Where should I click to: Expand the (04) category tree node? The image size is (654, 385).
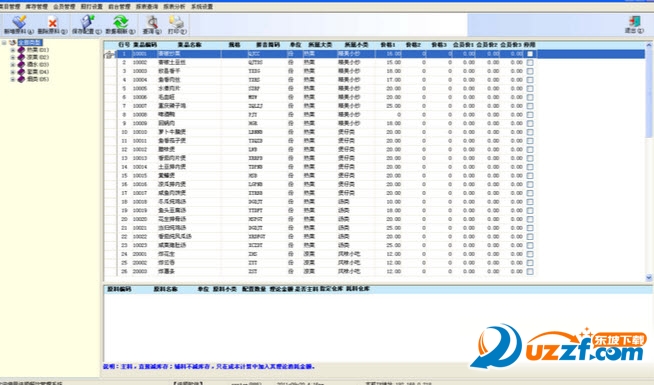click(13, 72)
